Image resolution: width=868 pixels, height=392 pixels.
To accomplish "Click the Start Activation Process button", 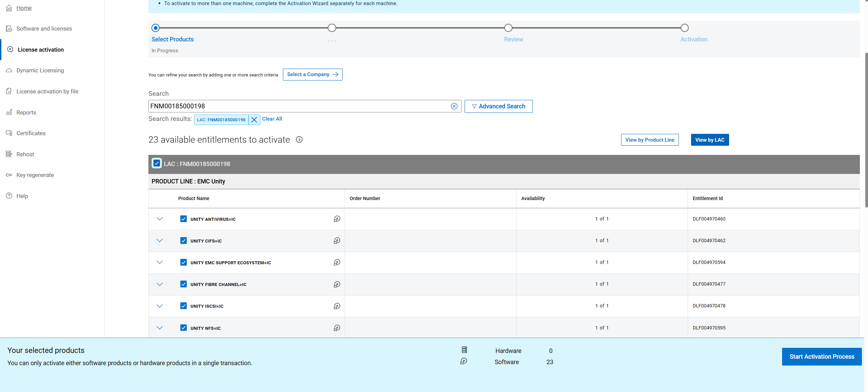I will [821, 357].
